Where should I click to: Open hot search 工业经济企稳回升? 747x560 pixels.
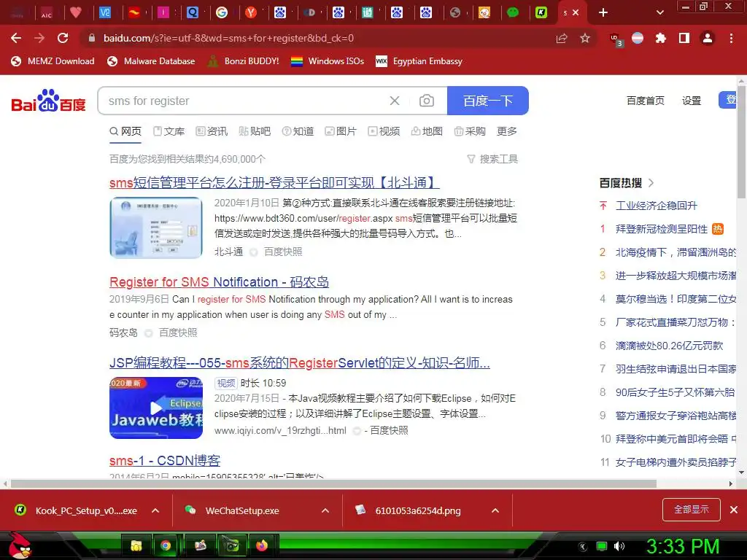tap(657, 206)
